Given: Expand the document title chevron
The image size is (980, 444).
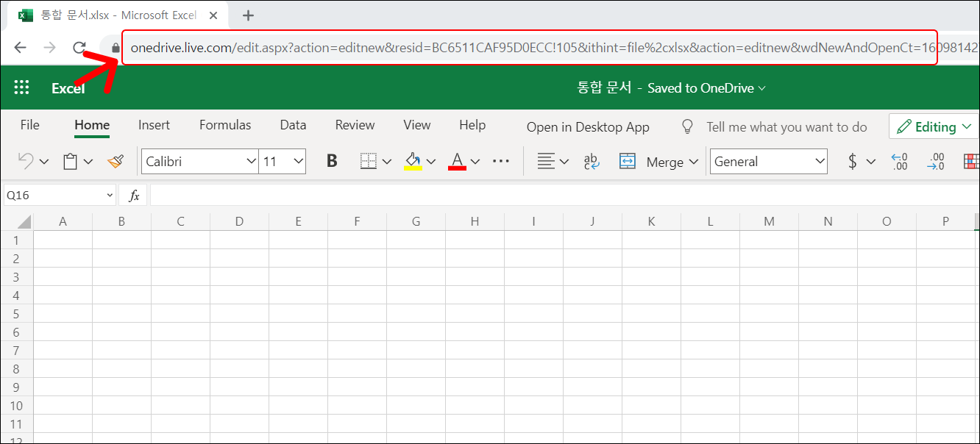Looking at the screenshot, I should click(761, 88).
